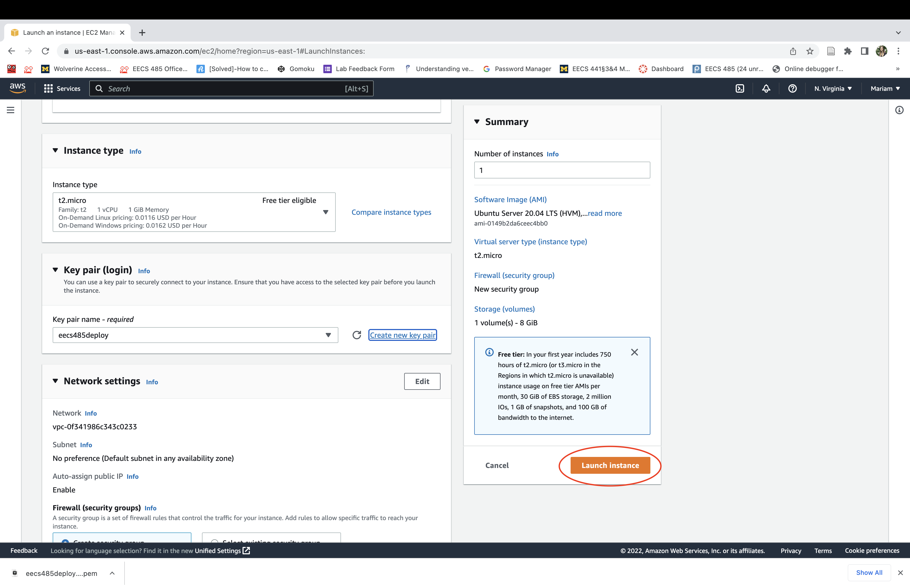Click the help question mark icon
This screenshot has width=910, height=588.
792,89
